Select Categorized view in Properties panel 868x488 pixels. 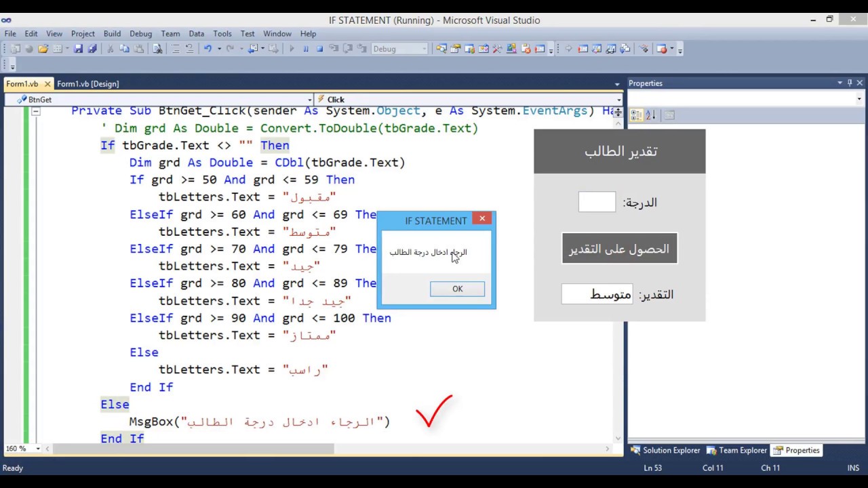[x=636, y=115]
